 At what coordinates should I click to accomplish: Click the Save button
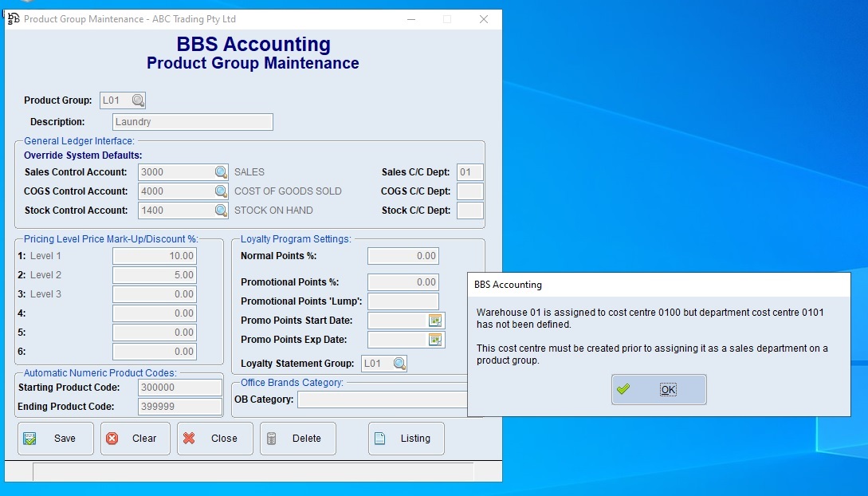point(56,439)
